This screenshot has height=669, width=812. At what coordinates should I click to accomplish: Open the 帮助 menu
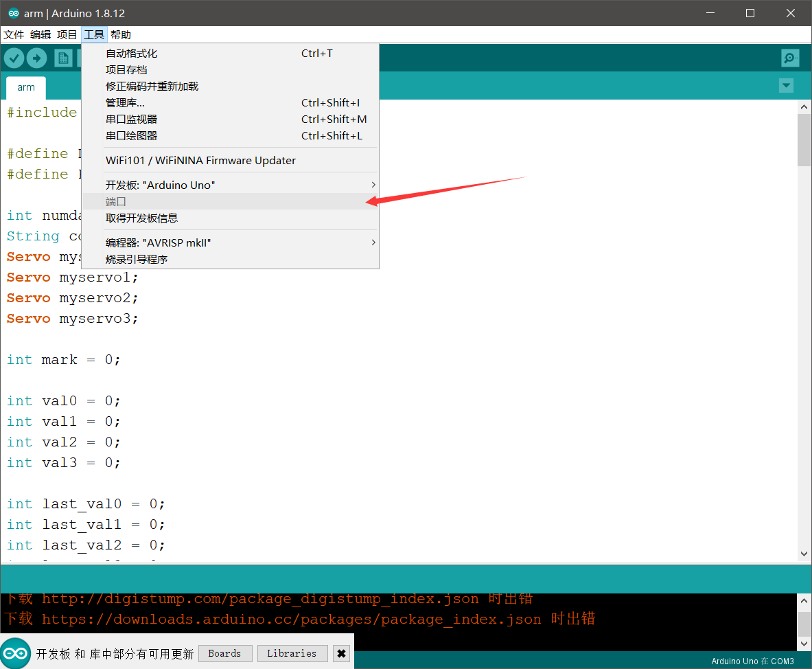pos(121,35)
